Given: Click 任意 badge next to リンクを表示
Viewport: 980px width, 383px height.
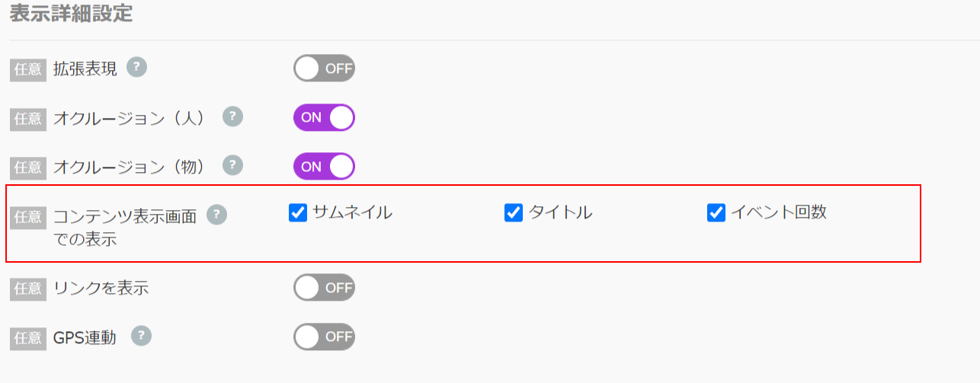Looking at the screenshot, I should point(28,289).
